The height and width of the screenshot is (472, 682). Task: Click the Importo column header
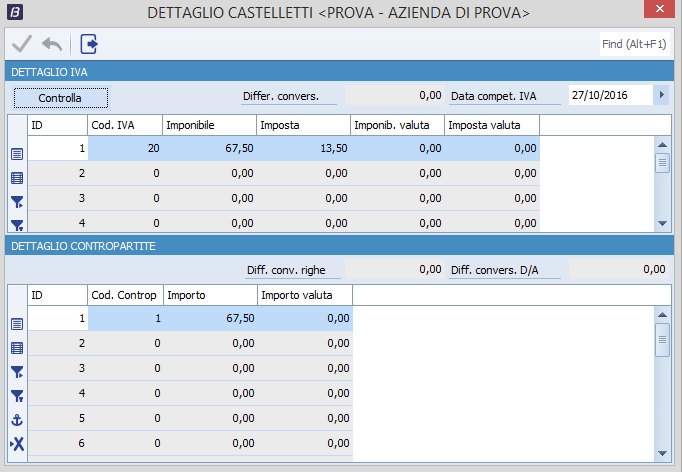coord(211,295)
